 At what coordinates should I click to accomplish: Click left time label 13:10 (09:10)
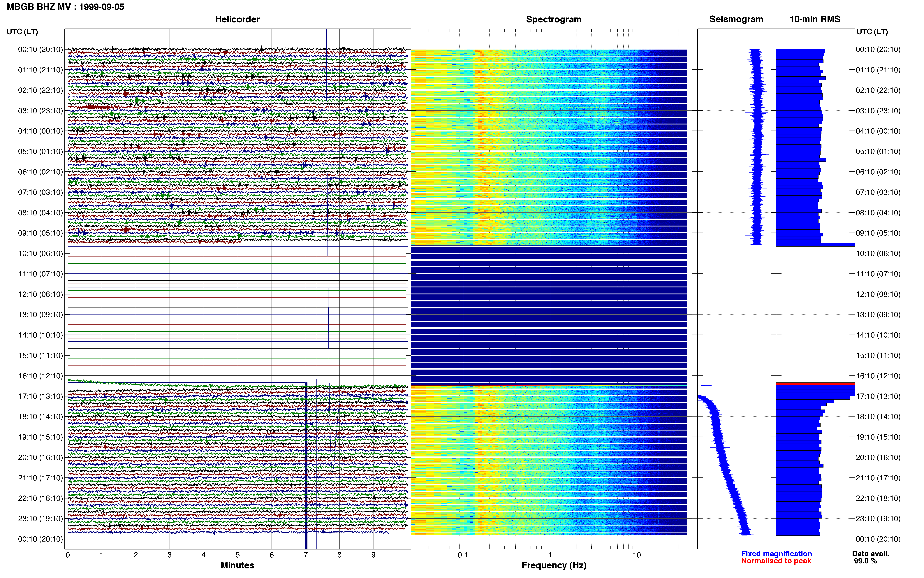(41, 315)
